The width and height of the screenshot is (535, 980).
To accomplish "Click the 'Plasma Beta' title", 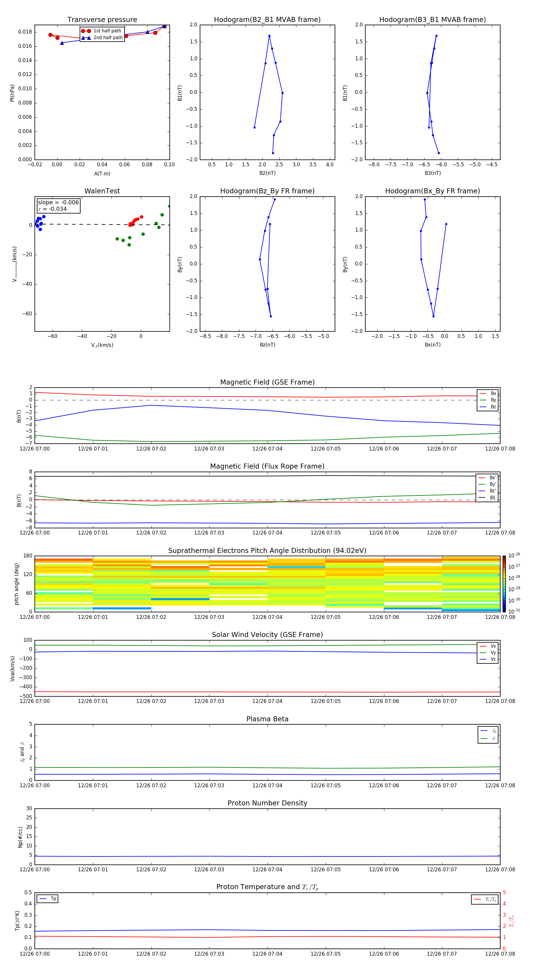I will pos(267,719).
